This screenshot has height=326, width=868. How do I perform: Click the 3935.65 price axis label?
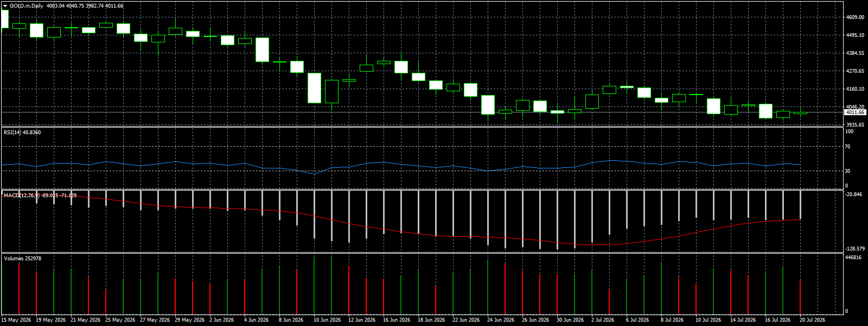point(855,125)
